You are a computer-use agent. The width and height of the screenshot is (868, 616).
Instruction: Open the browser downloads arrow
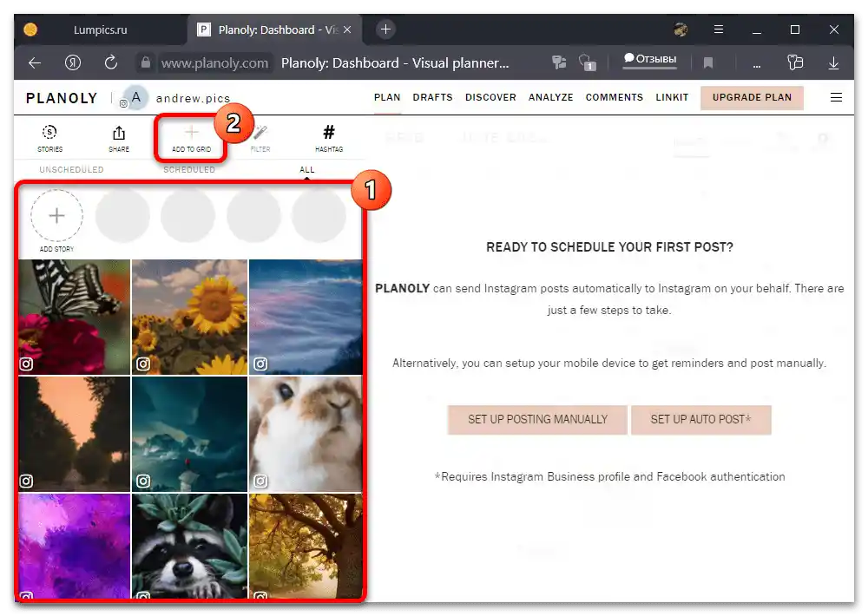pyautogui.click(x=833, y=63)
